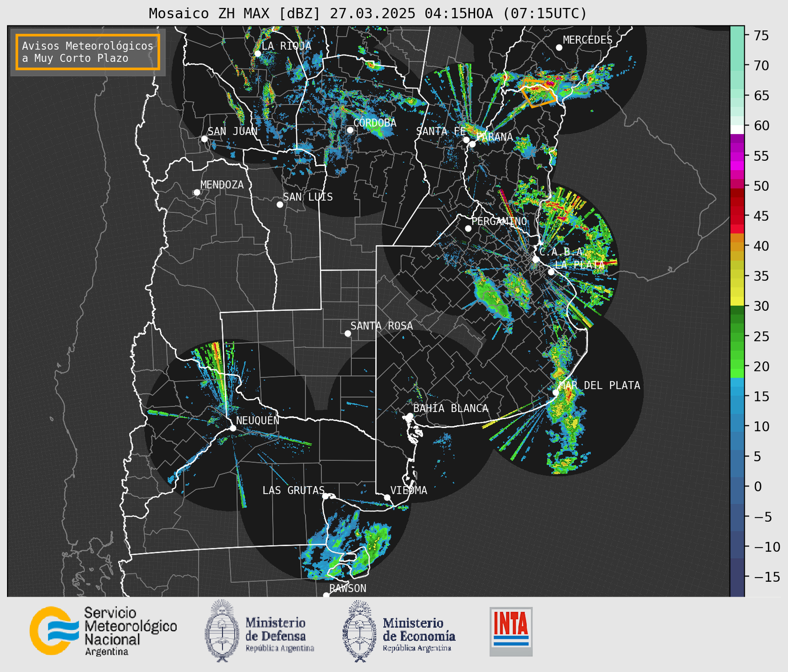Image resolution: width=788 pixels, height=672 pixels.
Task: Click the LAS GRUTAS city marker dot
Action: [326, 496]
